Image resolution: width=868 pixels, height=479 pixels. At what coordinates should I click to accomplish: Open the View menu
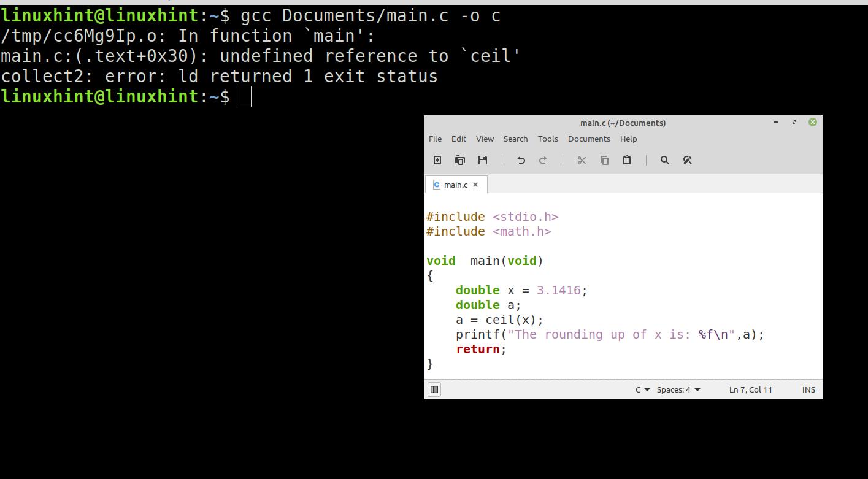(485, 139)
